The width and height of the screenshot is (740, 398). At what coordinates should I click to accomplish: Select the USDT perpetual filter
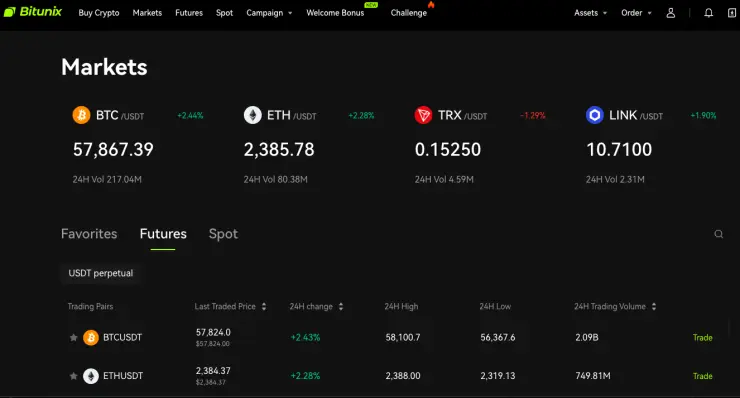(x=101, y=273)
